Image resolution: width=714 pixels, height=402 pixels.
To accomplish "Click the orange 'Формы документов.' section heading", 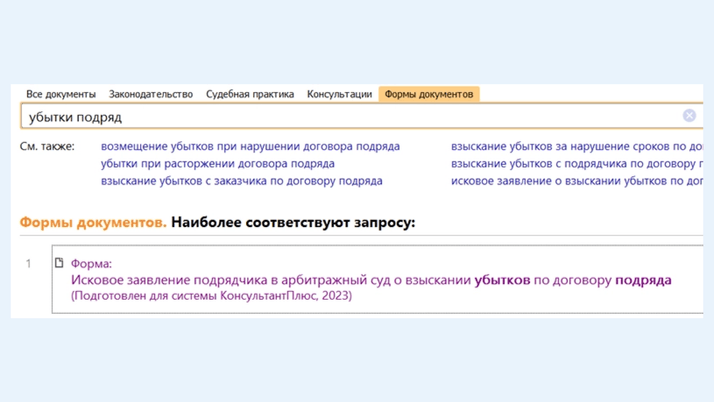I will pos(93,222).
